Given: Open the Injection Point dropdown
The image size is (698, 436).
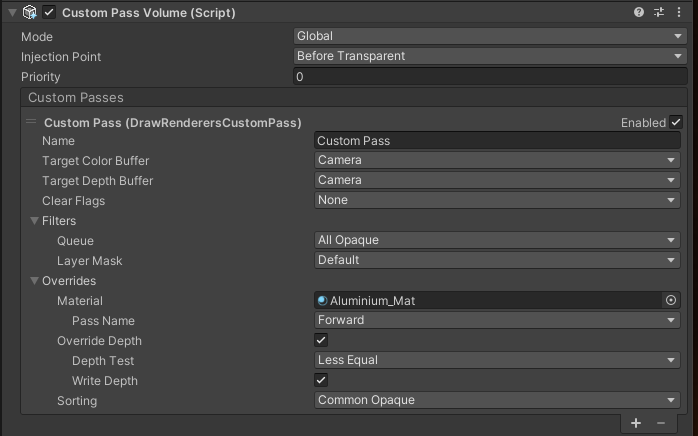Looking at the screenshot, I should [490, 56].
